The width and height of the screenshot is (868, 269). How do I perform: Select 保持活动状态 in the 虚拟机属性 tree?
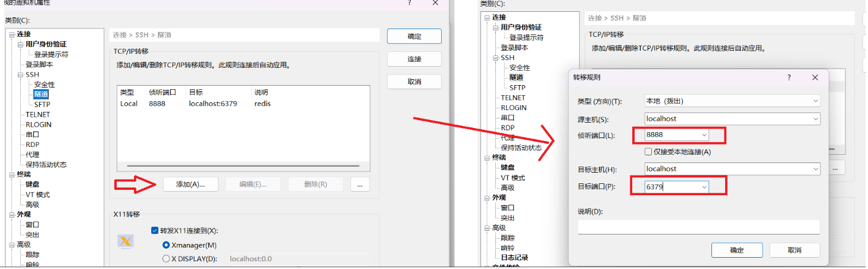tap(46, 165)
